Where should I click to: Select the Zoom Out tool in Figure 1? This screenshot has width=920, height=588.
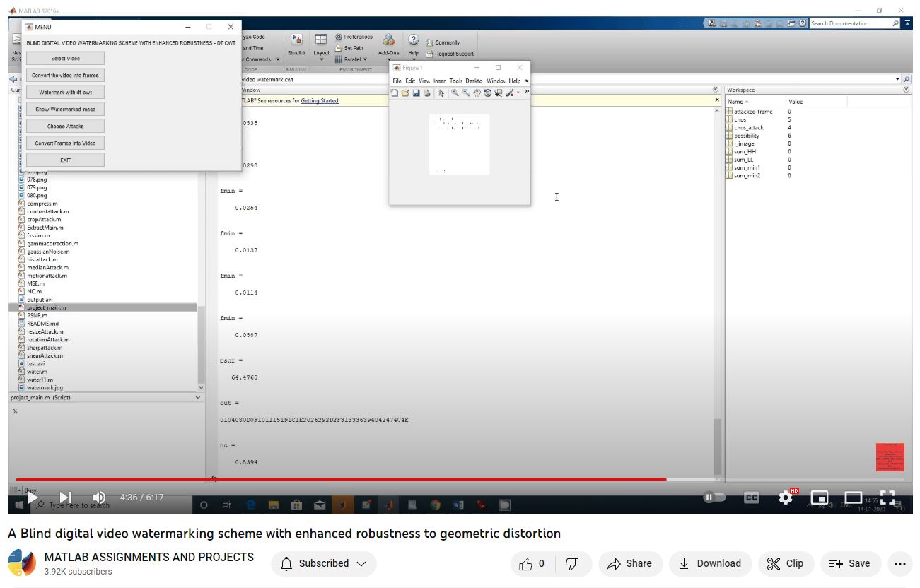point(466,93)
